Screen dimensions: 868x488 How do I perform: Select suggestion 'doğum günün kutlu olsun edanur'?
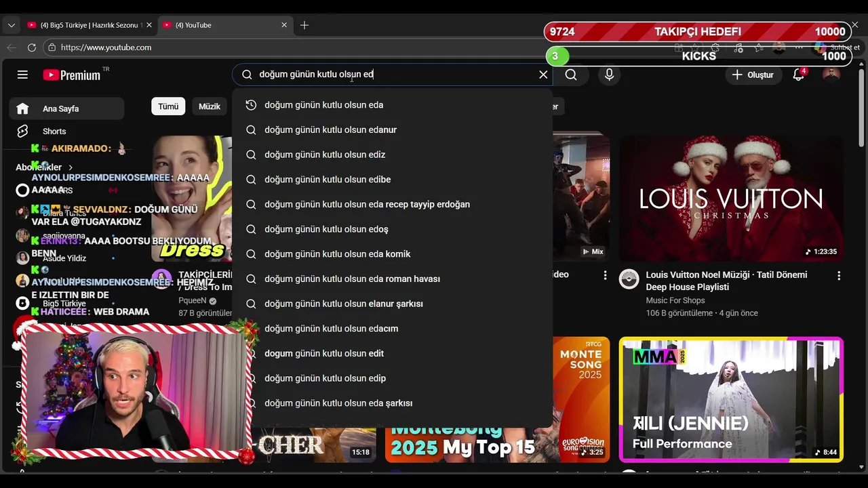pos(393,129)
